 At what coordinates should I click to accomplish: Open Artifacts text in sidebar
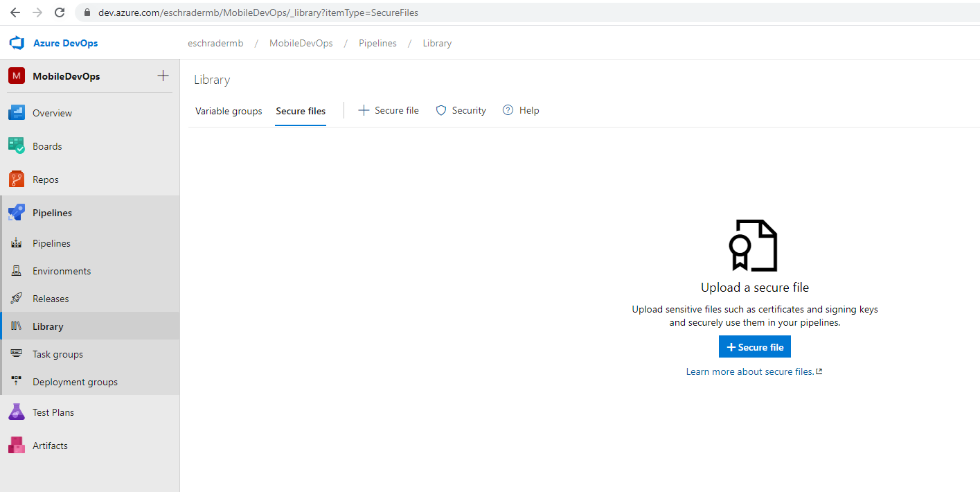pos(50,446)
